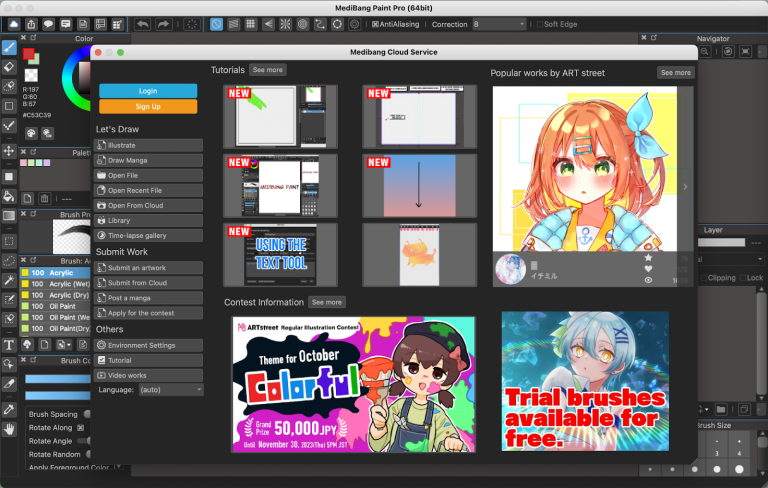Choose Open From Cloud option
Viewport: 768px width, 488px height.
(148, 206)
